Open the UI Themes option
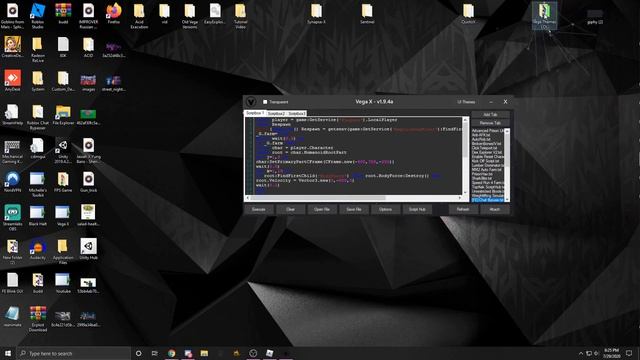Screen dimensions: 640x360 coord(466,102)
